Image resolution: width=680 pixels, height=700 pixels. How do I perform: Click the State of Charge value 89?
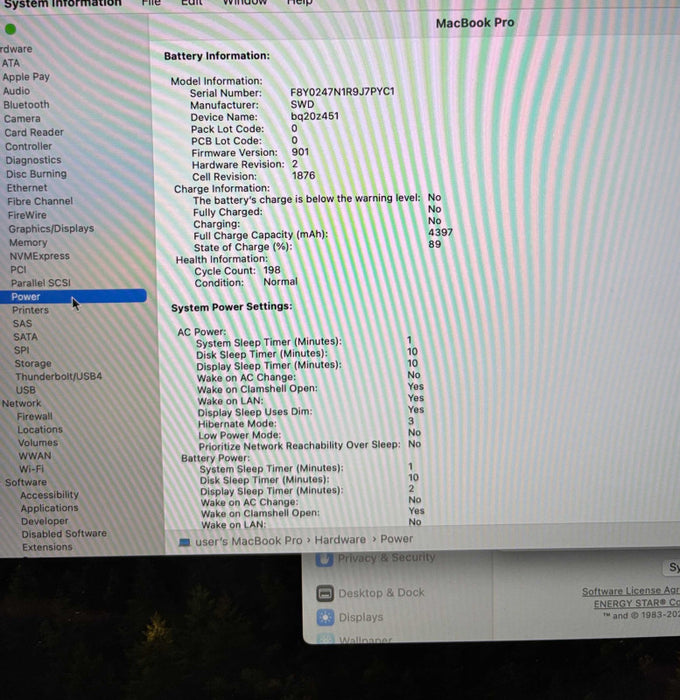coord(434,244)
